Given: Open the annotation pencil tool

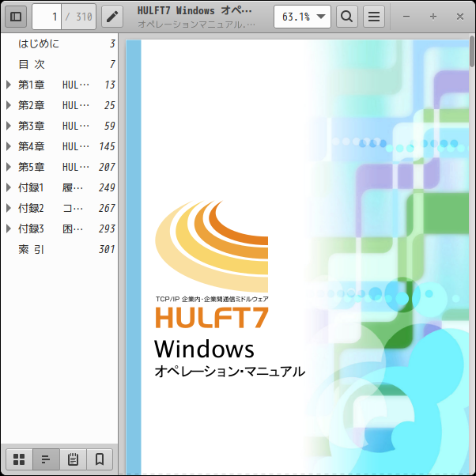Looking at the screenshot, I should (112, 17).
